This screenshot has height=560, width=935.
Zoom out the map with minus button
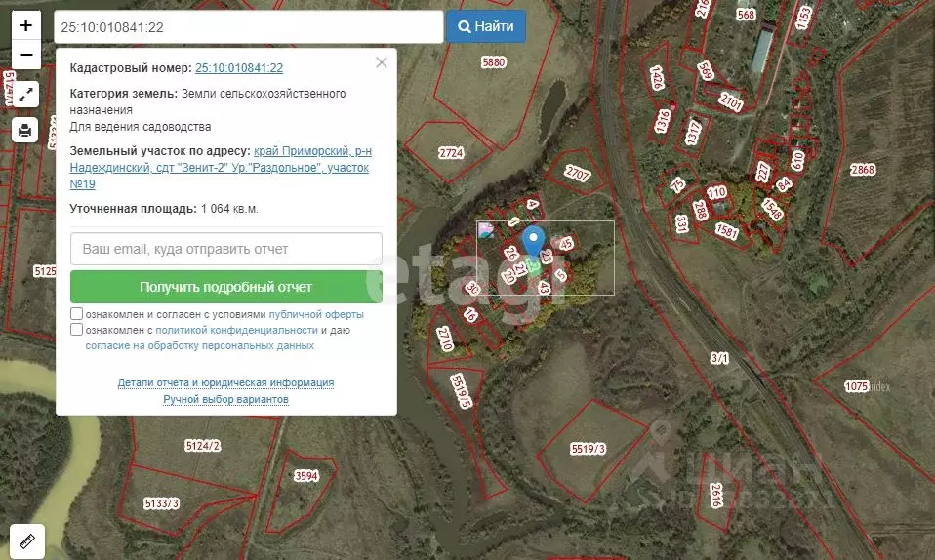pos(25,55)
